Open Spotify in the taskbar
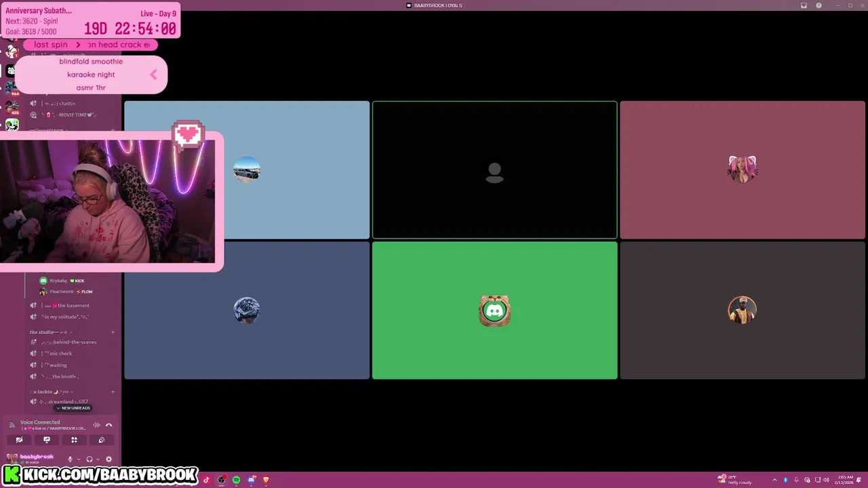Viewport: 868px width, 488px height. click(236, 480)
